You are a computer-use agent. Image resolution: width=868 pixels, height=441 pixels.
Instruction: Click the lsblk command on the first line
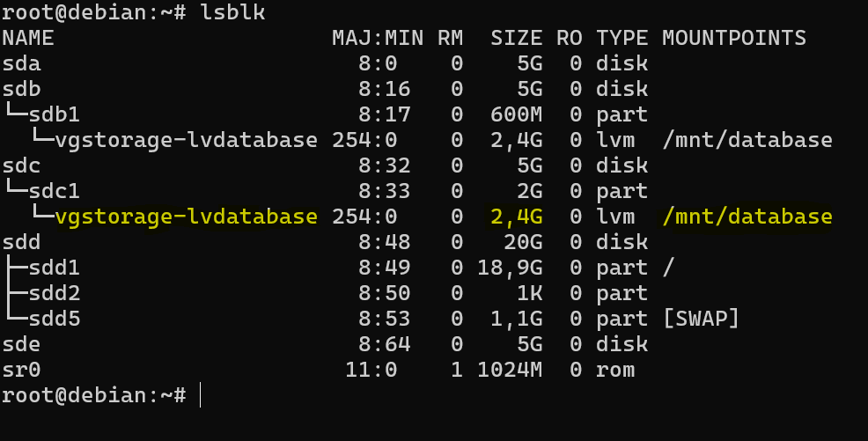(x=232, y=12)
